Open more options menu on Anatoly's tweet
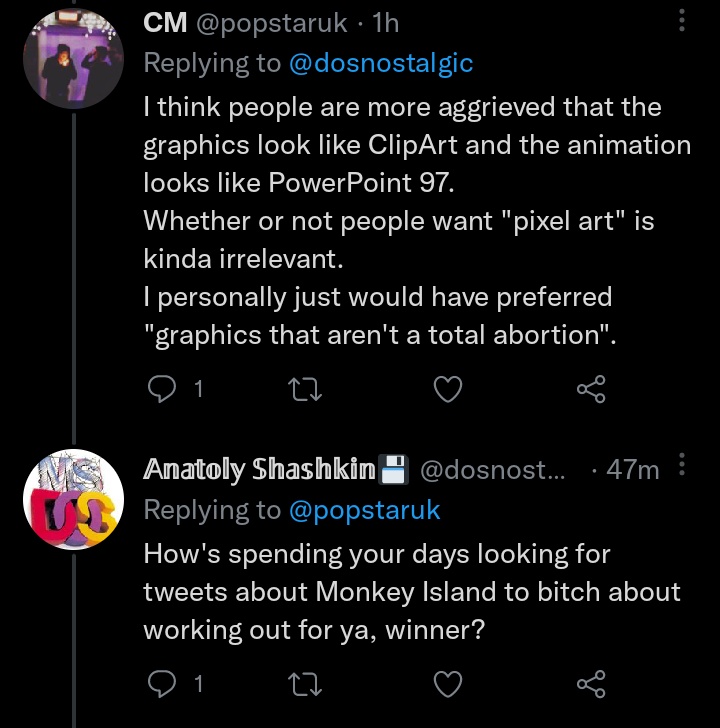720x728 pixels. (x=681, y=464)
